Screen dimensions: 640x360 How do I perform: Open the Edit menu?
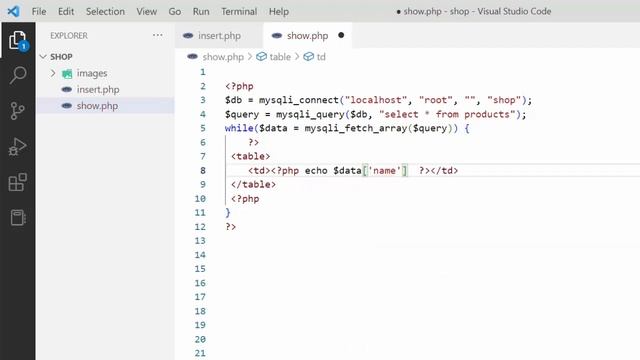66,11
